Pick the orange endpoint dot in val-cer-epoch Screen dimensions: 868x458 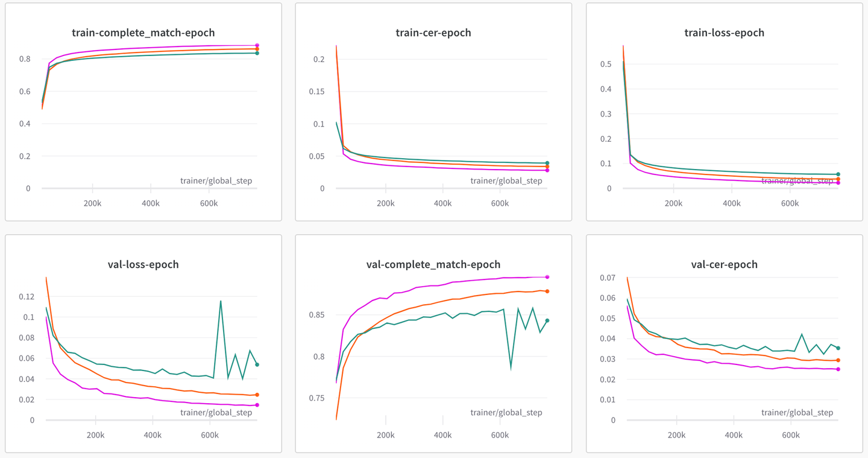[x=838, y=360]
